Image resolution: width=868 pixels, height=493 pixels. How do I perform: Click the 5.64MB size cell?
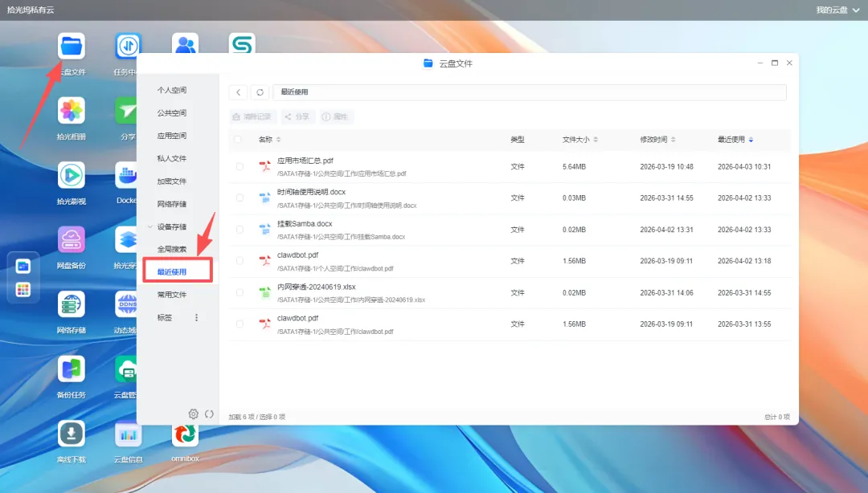[574, 166]
